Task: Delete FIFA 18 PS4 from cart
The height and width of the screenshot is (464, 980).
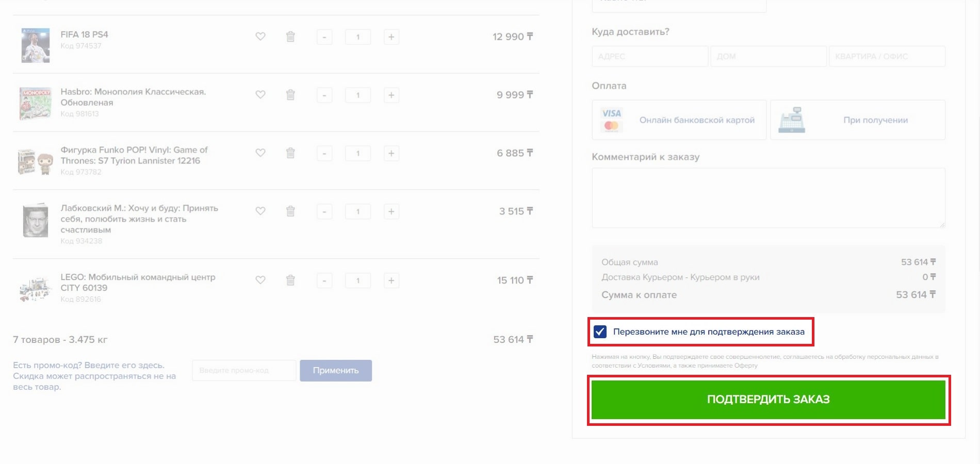Action: [290, 37]
